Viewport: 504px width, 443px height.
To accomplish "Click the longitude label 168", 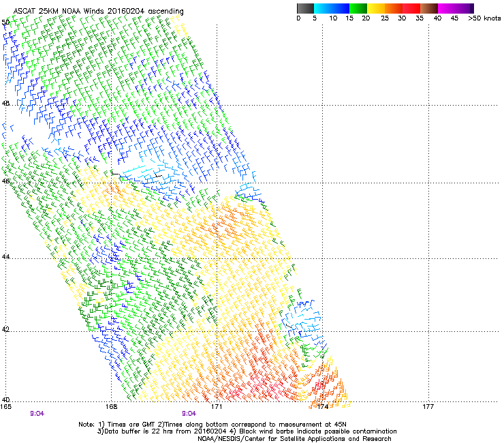I will (112, 407).
